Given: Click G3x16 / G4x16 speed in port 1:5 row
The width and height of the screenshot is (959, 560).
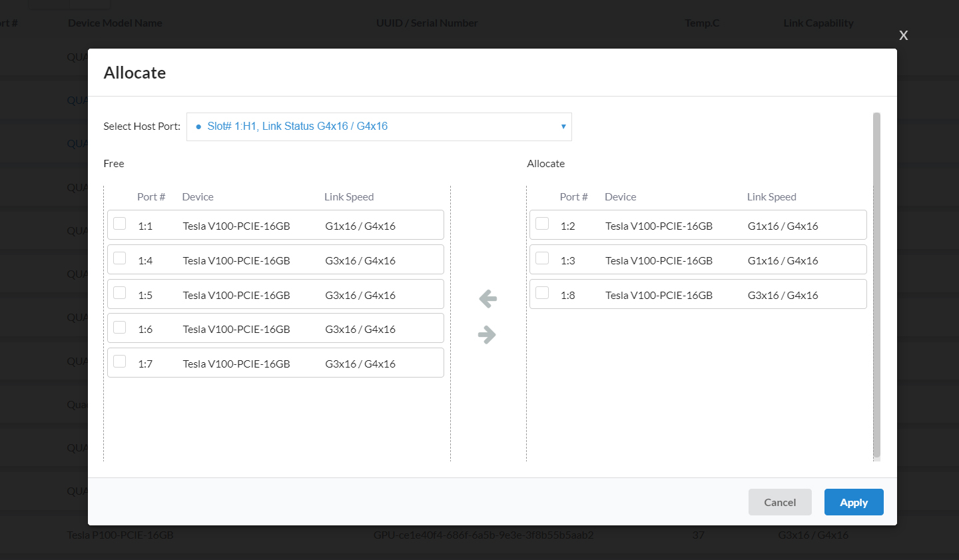Looking at the screenshot, I should 360,296.
